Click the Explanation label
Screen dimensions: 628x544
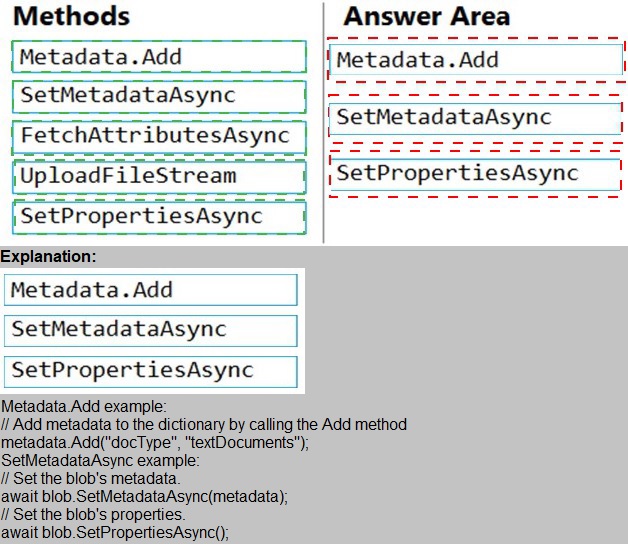(48, 257)
